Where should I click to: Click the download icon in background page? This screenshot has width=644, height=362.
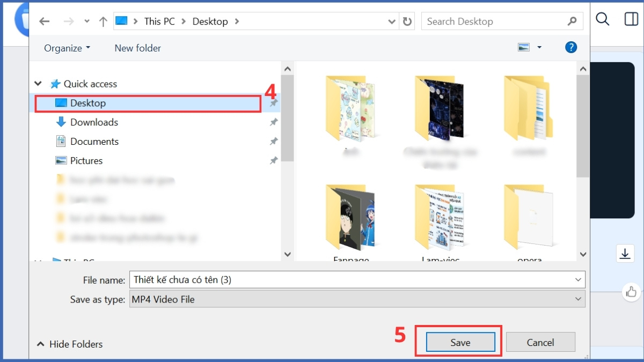point(625,253)
